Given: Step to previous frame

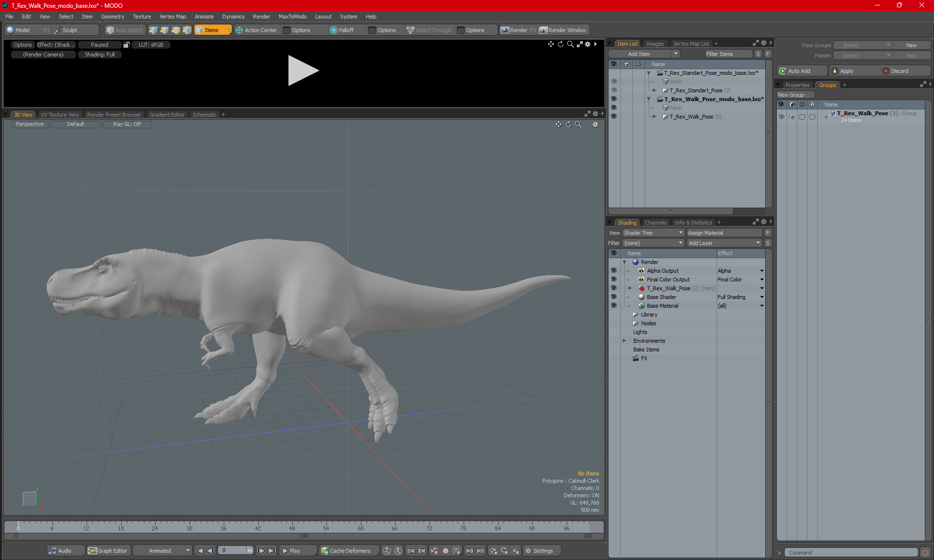Looking at the screenshot, I should 211,551.
